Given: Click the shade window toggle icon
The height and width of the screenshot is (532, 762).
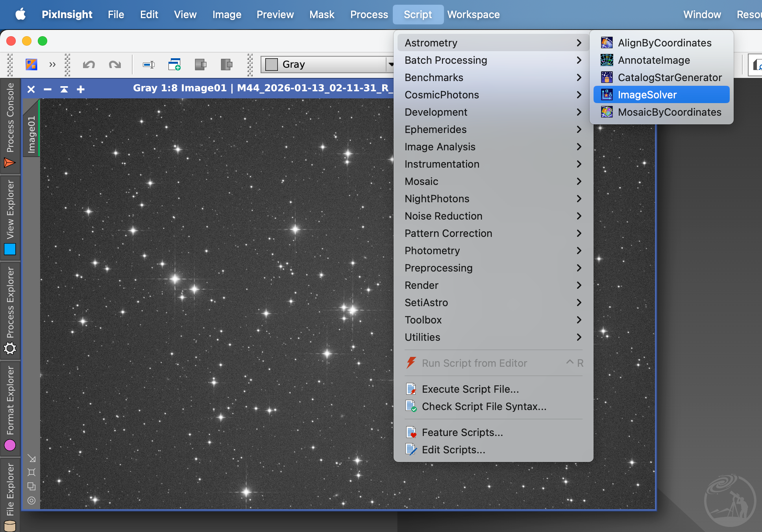Looking at the screenshot, I should point(64,89).
